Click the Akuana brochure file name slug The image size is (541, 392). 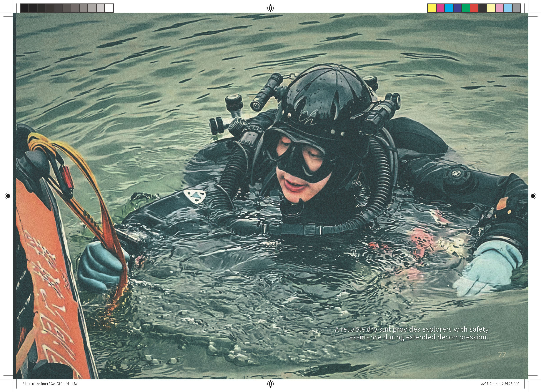[x=49, y=384]
